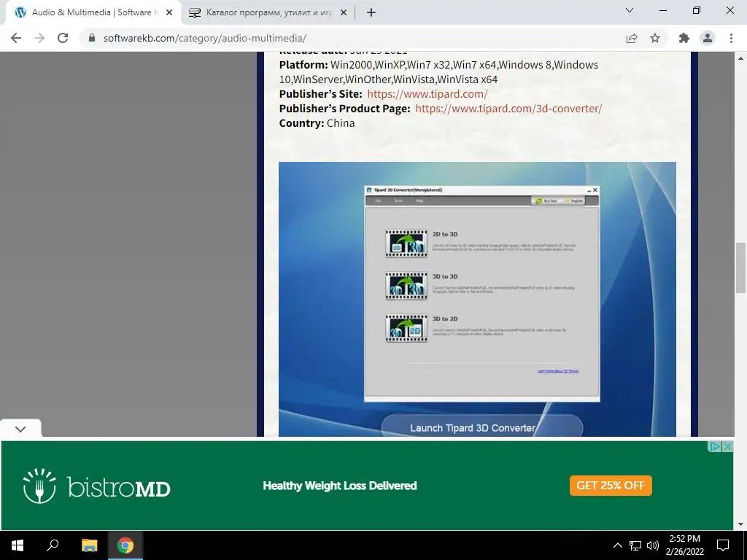Click the Tipard 3D Converter screenshot image
747x560 pixels.
[477, 299]
